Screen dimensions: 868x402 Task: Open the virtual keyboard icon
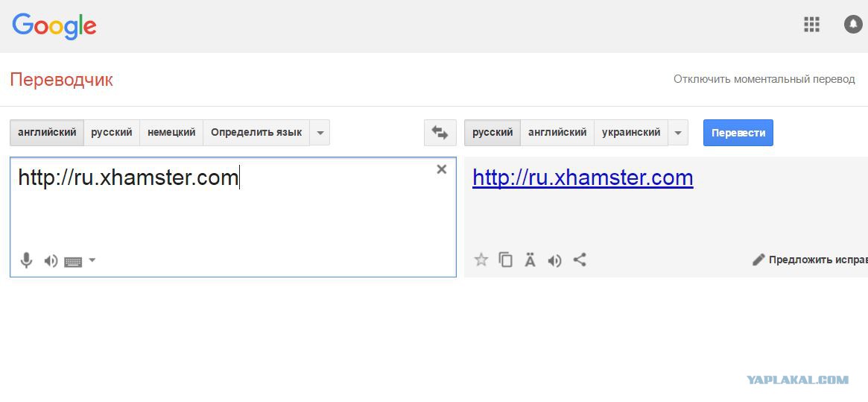(73, 261)
